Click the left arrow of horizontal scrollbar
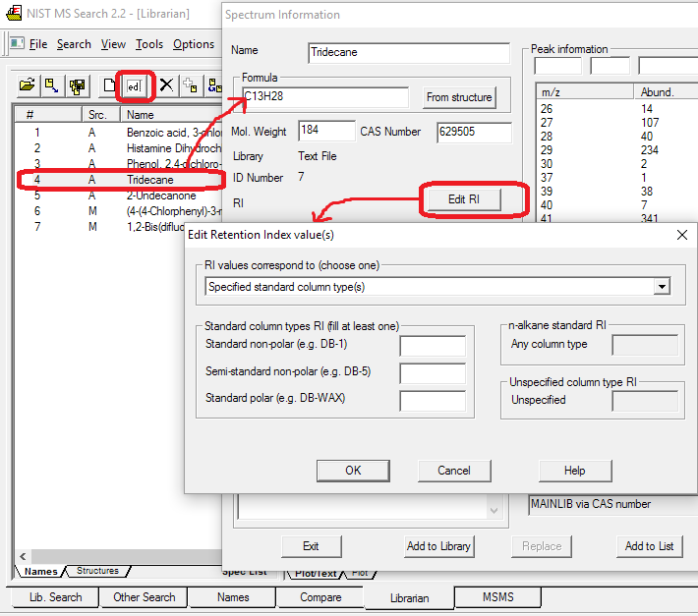This screenshot has width=698, height=616. tap(23, 556)
